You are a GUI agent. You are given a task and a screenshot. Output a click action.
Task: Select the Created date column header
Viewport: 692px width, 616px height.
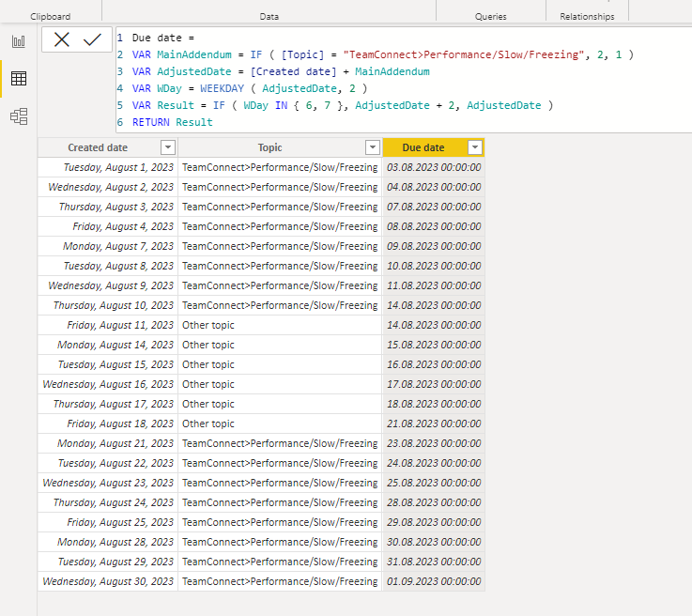pos(98,147)
